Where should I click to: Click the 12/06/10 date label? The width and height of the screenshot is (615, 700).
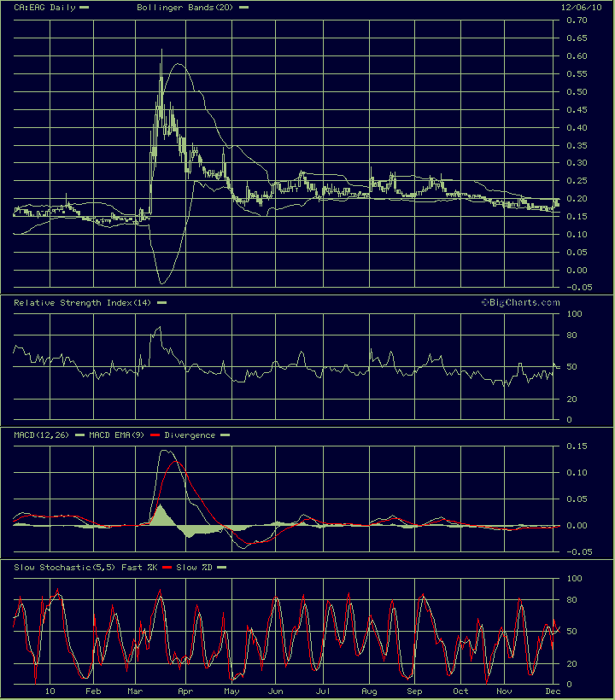pyautogui.click(x=581, y=7)
